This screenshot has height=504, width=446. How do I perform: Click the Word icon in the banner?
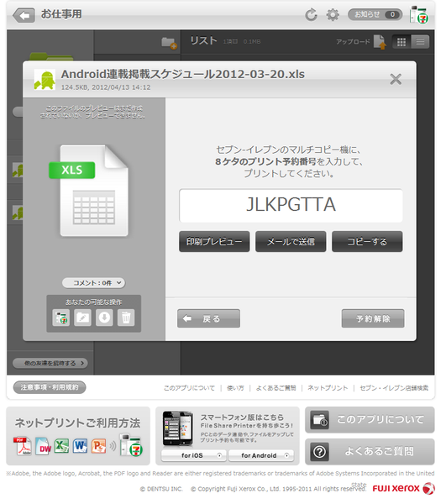[x=80, y=446]
